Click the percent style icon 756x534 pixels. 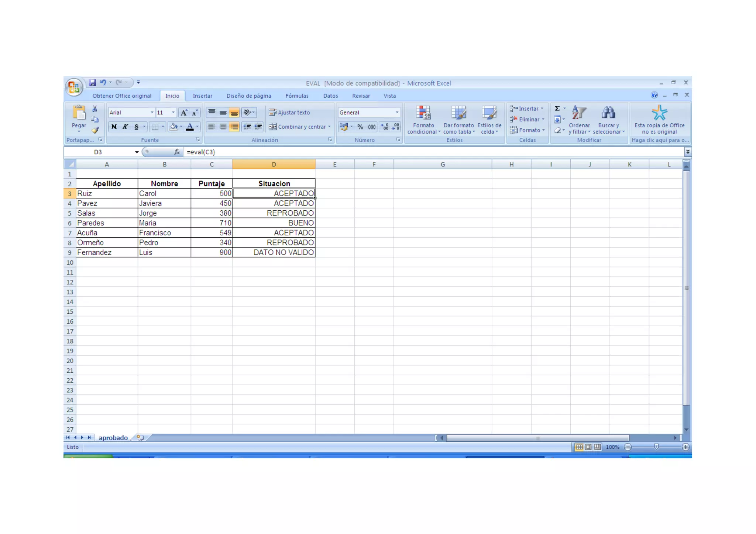[x=360, y=127]
